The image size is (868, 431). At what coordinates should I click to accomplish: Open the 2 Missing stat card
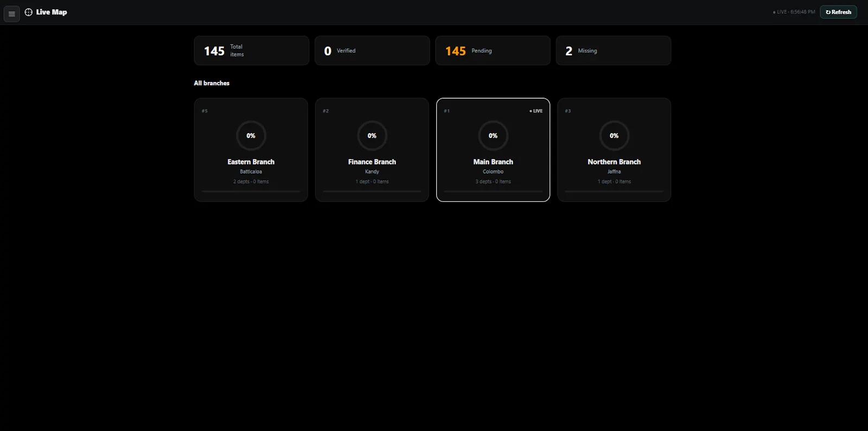click(x=614, y=50)
